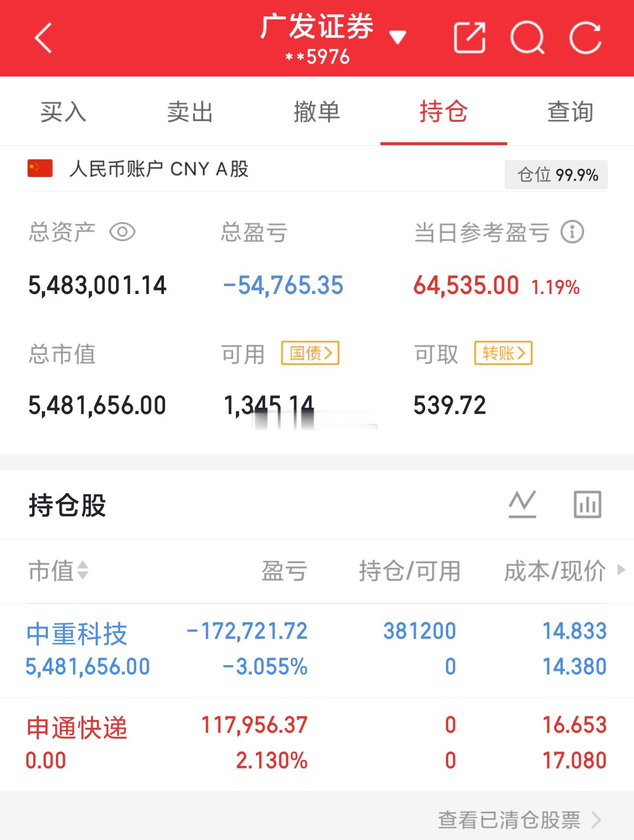The width and height of the screenshot is (634, 840).
Task: Tap 中重科技 cost price 14.833
Action: (x=575, y=631)
